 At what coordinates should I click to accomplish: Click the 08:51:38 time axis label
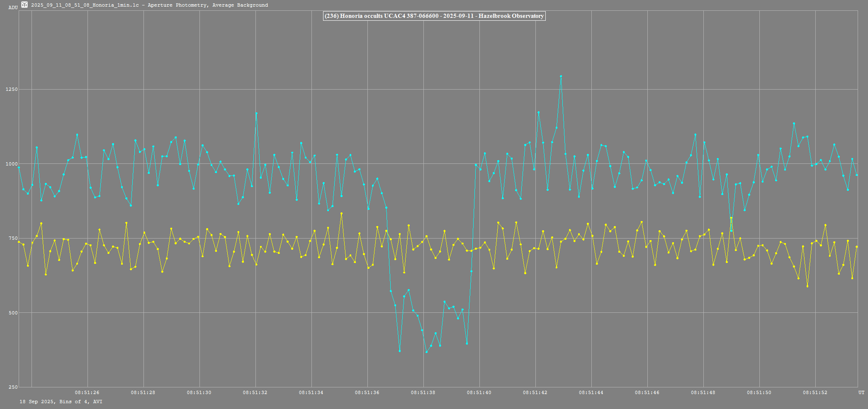click(x=423, y=392)
